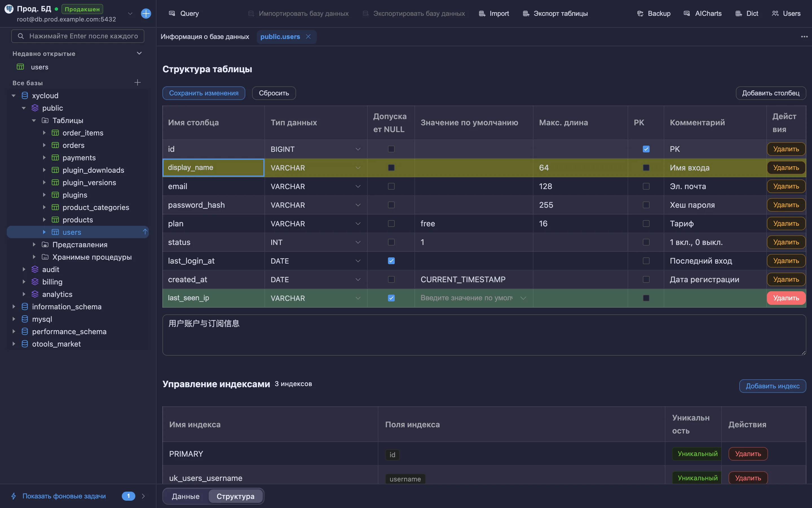Click the table comment text area
The width and height of the screenshot is (812, 508).
(x=484, y=335)
